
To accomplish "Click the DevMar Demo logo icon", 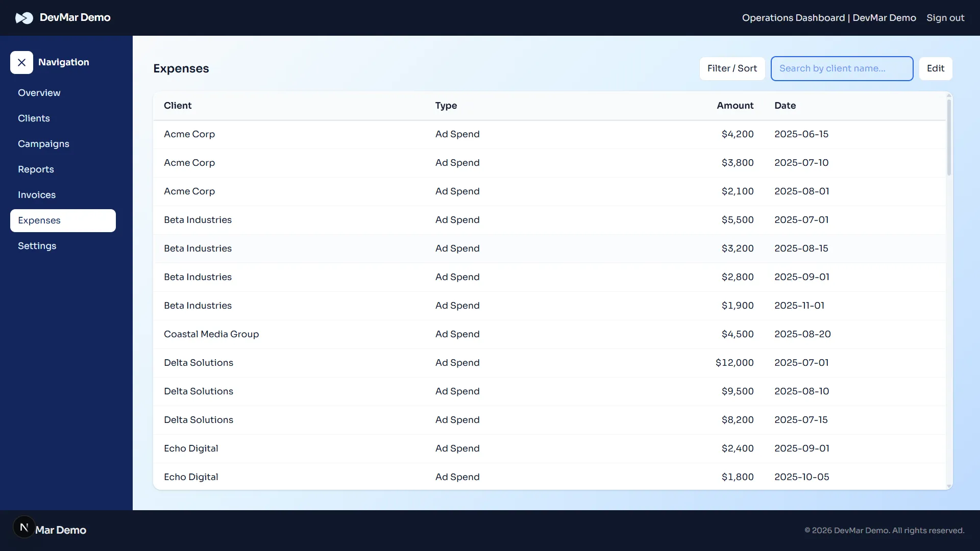I will [24, 17].
